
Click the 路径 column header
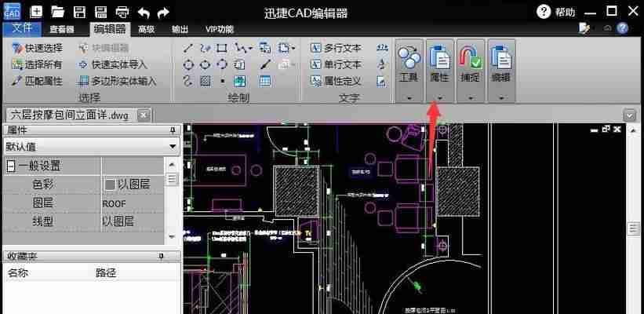coord(107,272)
